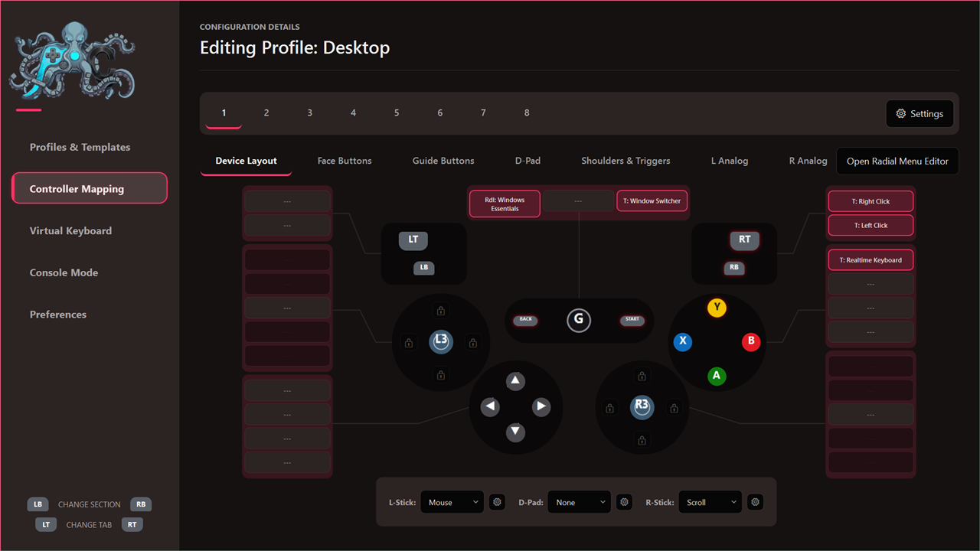Switch to the Shoulders & Triggers tab
Viewport: 980px width, 551px height.
click(x=626, y=161)
